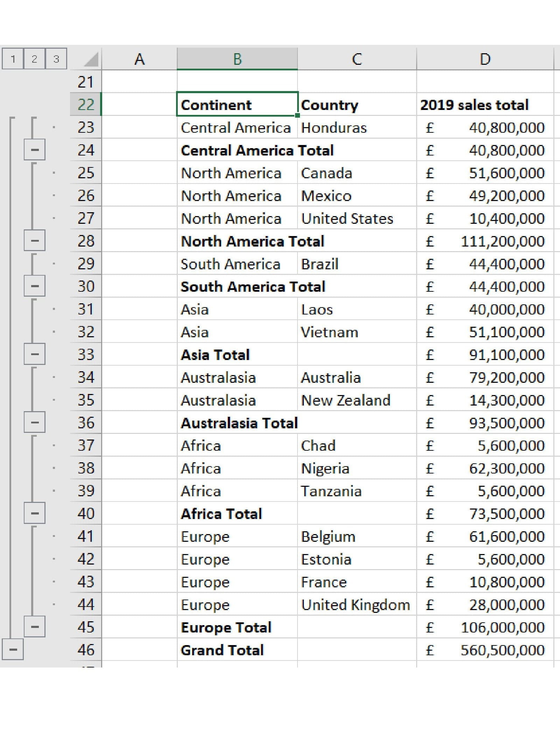Image resolution: width=560 pixels, height=747 pixels.
Task: Collapse the Asia Total group
Action: (34, 354)
